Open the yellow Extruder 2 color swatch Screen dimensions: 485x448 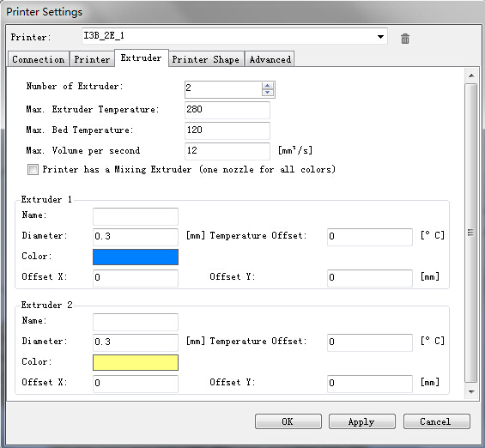click(136, 362)
